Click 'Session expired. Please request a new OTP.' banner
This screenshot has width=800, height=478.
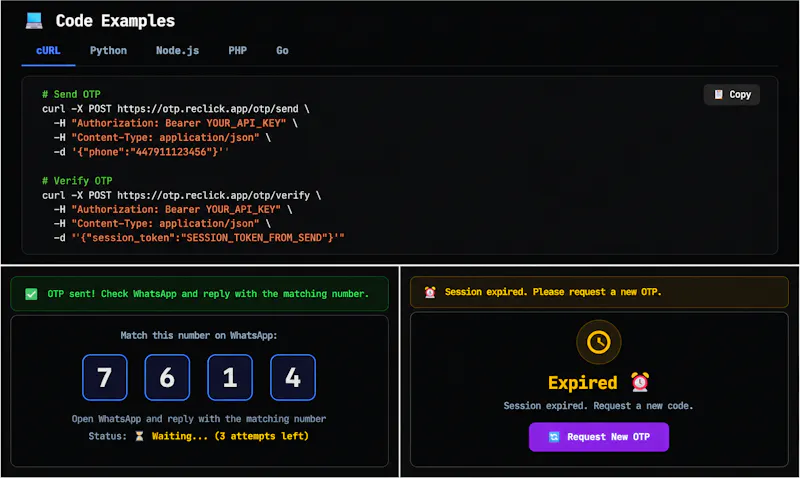point(553,292)
